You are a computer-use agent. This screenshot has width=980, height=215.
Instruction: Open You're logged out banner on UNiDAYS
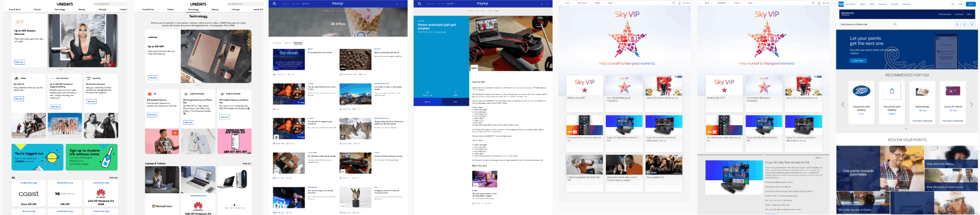(x=38, y=157)
